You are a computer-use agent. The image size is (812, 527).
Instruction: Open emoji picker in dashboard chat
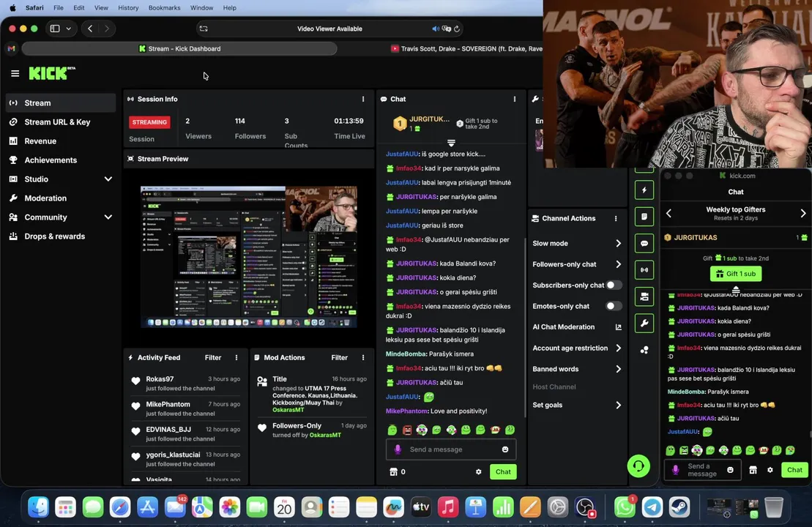(505, 449)
